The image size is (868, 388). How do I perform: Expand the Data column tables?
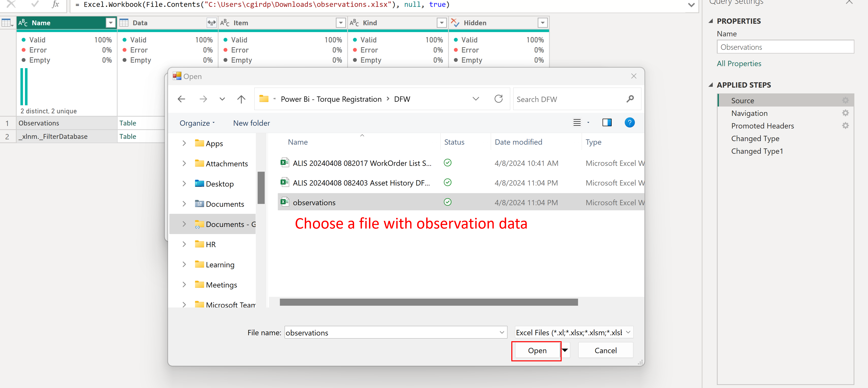211,22
